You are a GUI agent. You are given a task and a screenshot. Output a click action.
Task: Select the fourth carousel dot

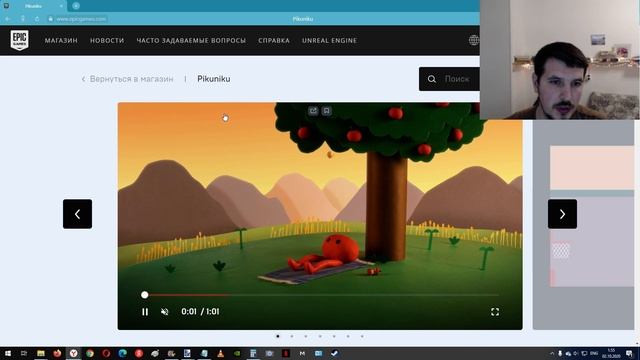coord(320,336)
